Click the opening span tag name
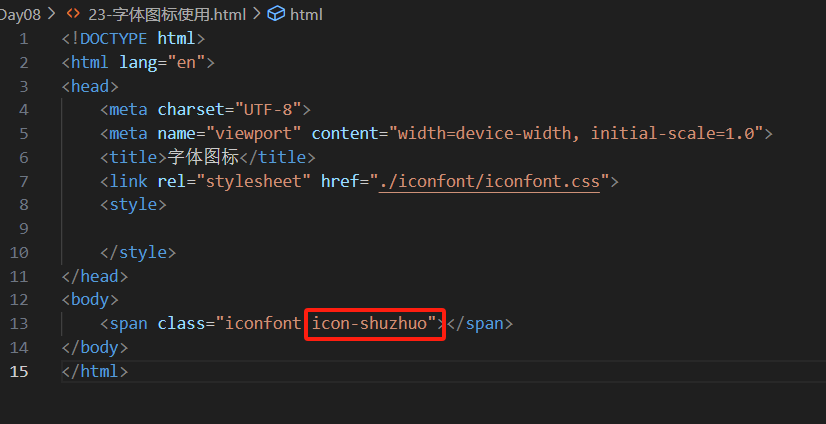826x424 pixels. pyautogui.click(x=129, y=323)
